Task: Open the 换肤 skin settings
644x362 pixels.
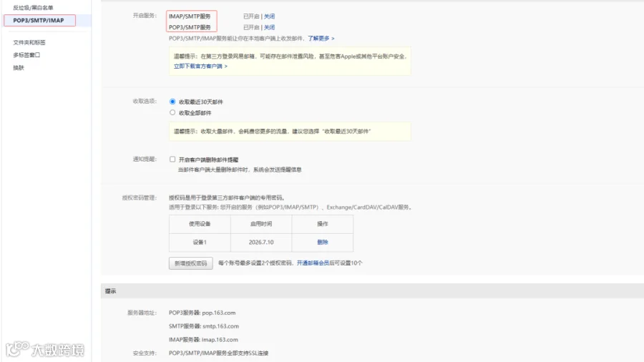Action: coord(19,68)
